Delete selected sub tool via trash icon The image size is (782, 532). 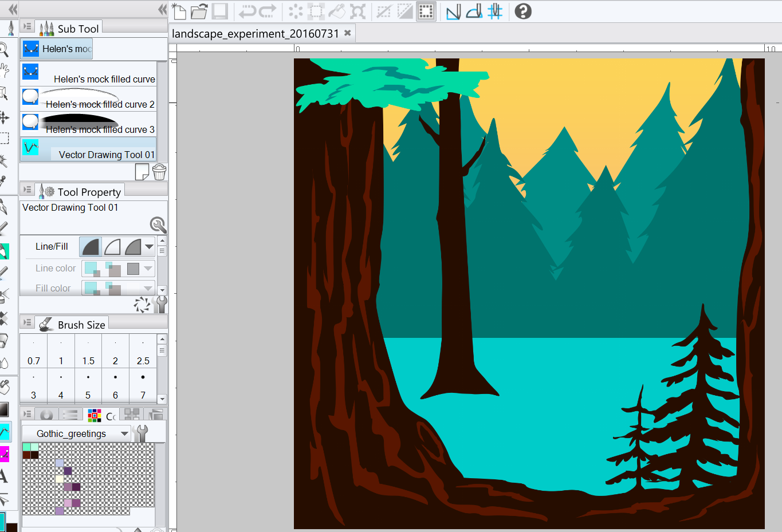click(x=159, y=171)
